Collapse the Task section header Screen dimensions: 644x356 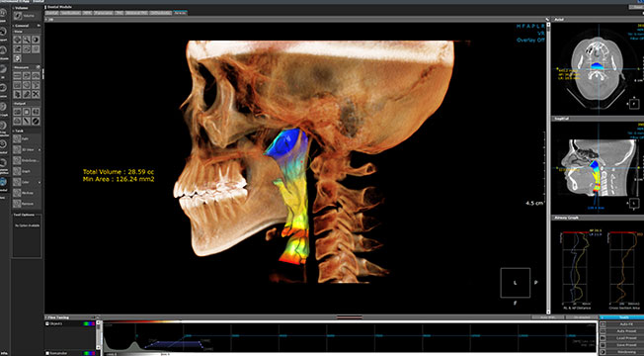pyautogui.click(x=19, y=131)
